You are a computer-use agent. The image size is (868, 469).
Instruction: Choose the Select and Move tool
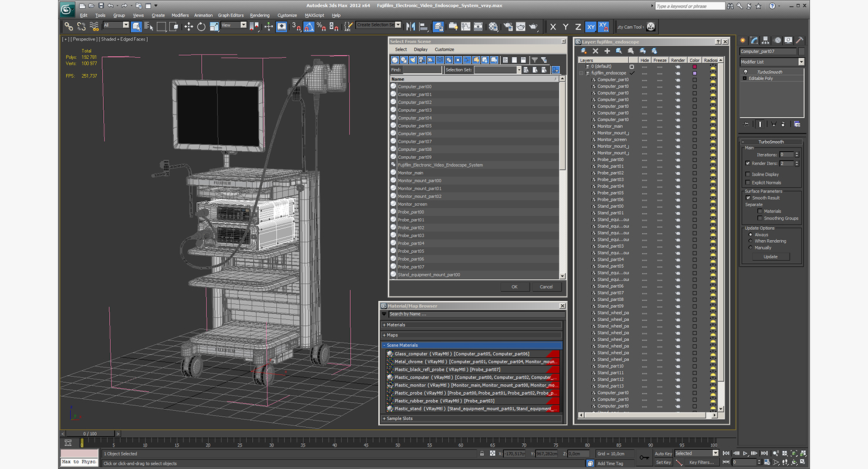[188, 26]
